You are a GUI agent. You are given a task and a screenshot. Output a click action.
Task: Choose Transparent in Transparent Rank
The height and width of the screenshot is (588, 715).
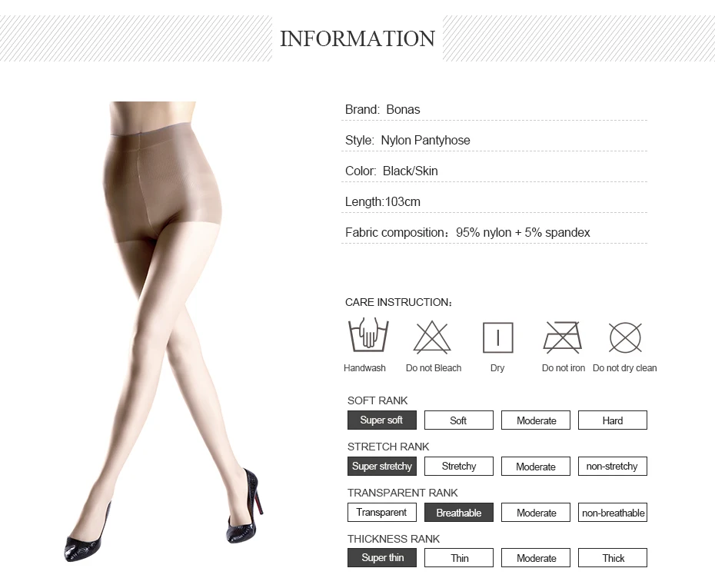click(x=381, y=513)
